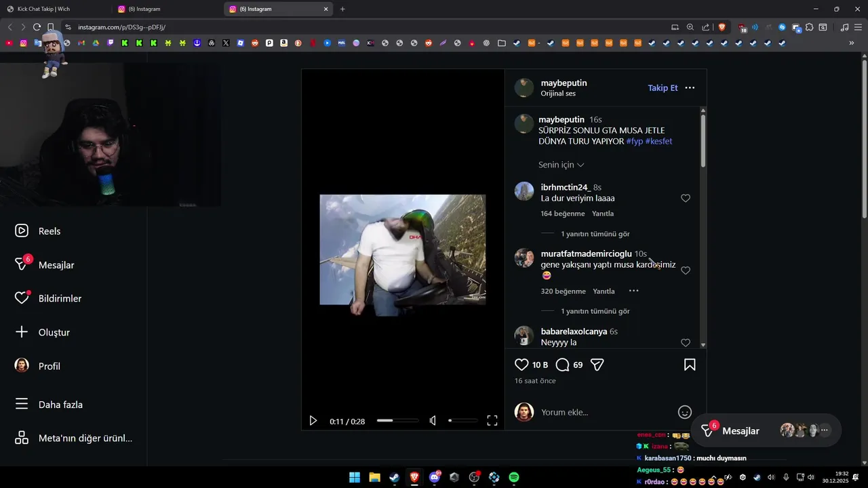
Task: Enter fullscreen video mode
Action: pyautogui.click(x=492, y=421)
